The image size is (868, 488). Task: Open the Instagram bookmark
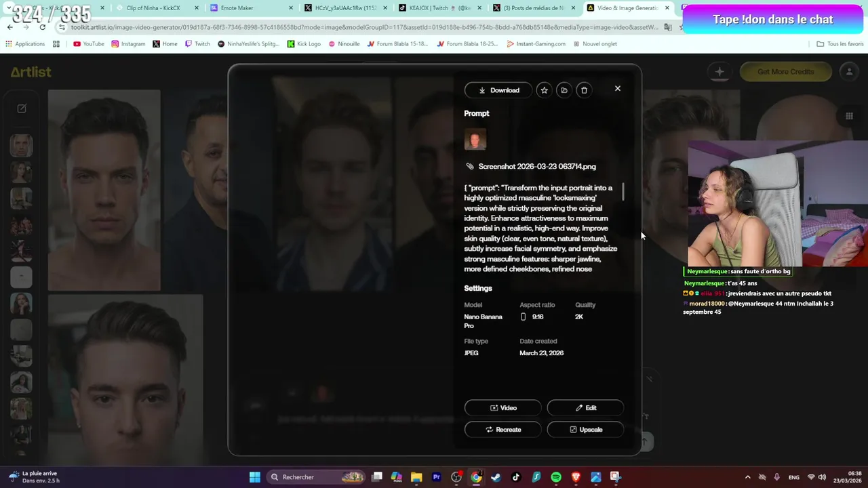click(x=128, y=43)
